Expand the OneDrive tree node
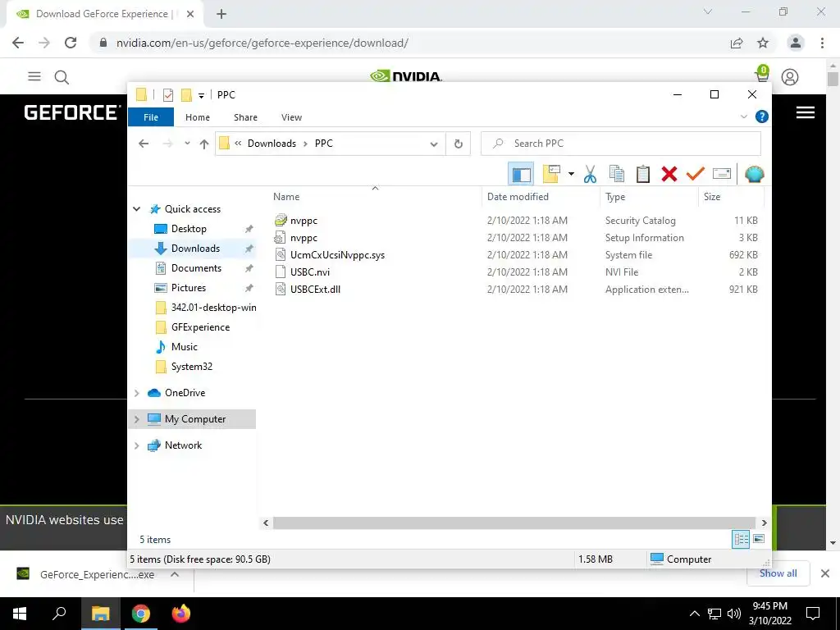 (137, 393)
